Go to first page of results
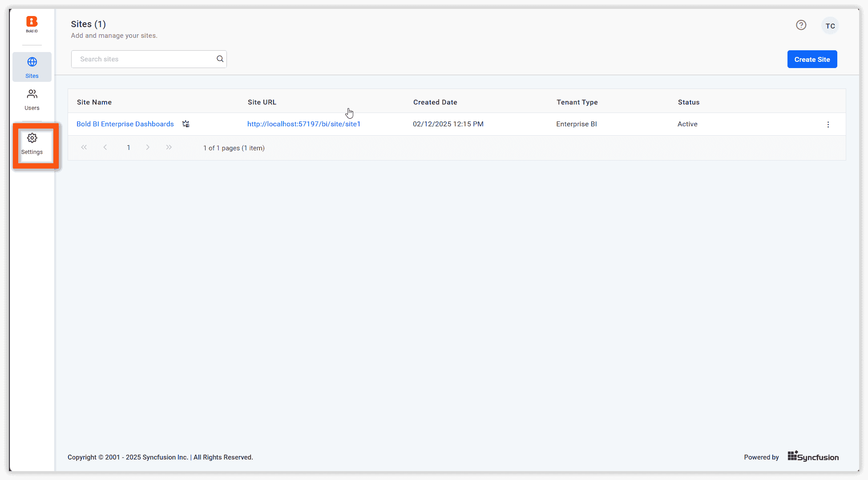Viewport: 868px width, 480px height. [x=84, y=147]
